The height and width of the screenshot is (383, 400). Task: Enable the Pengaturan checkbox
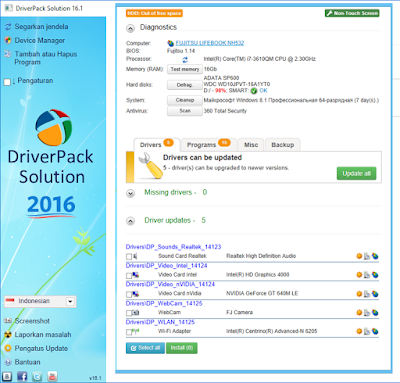coord(7,82)
